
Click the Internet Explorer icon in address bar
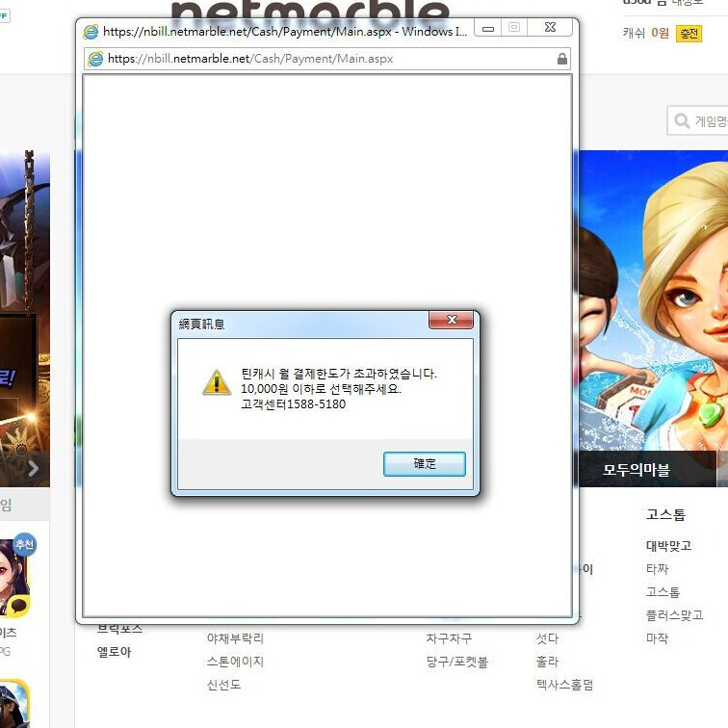pos(95,59)
